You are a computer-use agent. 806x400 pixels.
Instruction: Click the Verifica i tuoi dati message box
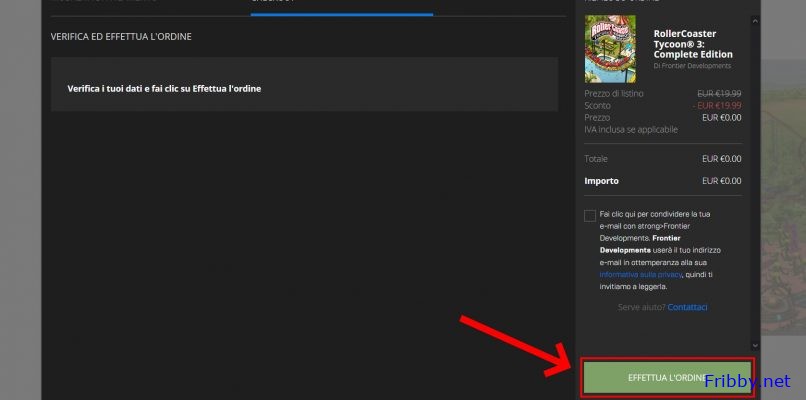[x=304, y=88]
